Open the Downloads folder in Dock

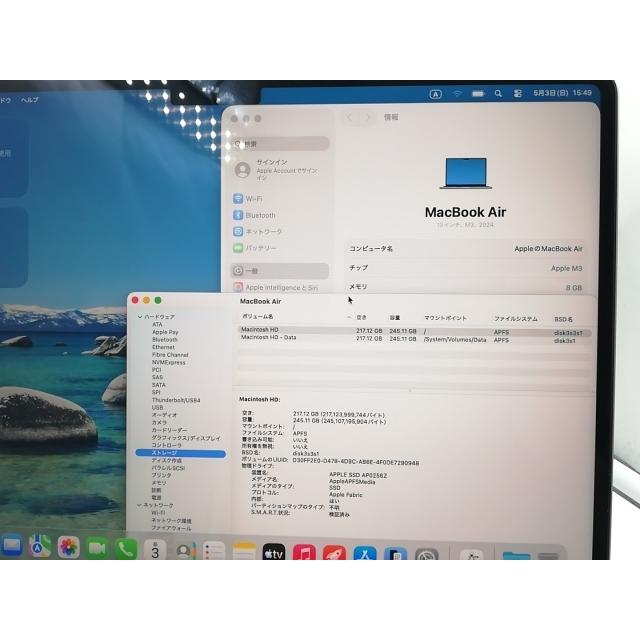coord(516,556)
